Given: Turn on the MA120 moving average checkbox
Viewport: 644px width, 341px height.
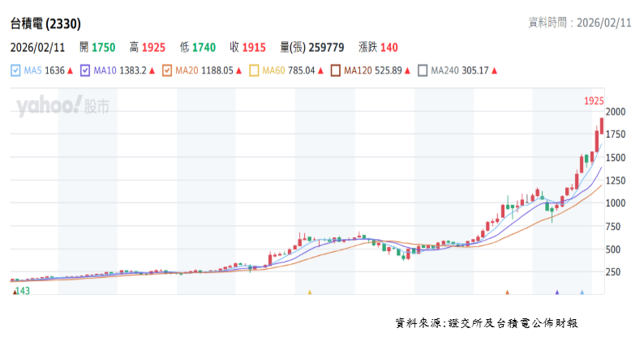Looking at the screenshot, I should [x=336, y=71].
